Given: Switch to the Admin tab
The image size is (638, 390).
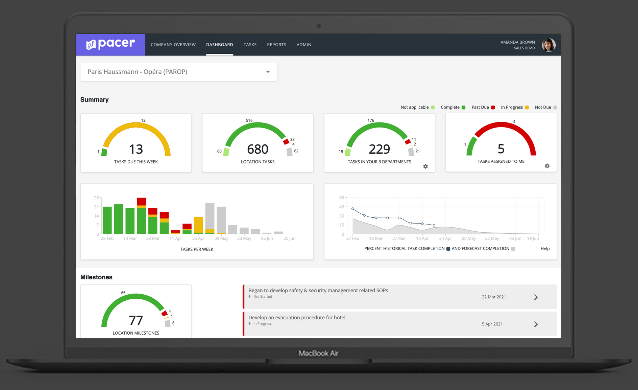Looking at the screenshot, I should tap(304, 44).
